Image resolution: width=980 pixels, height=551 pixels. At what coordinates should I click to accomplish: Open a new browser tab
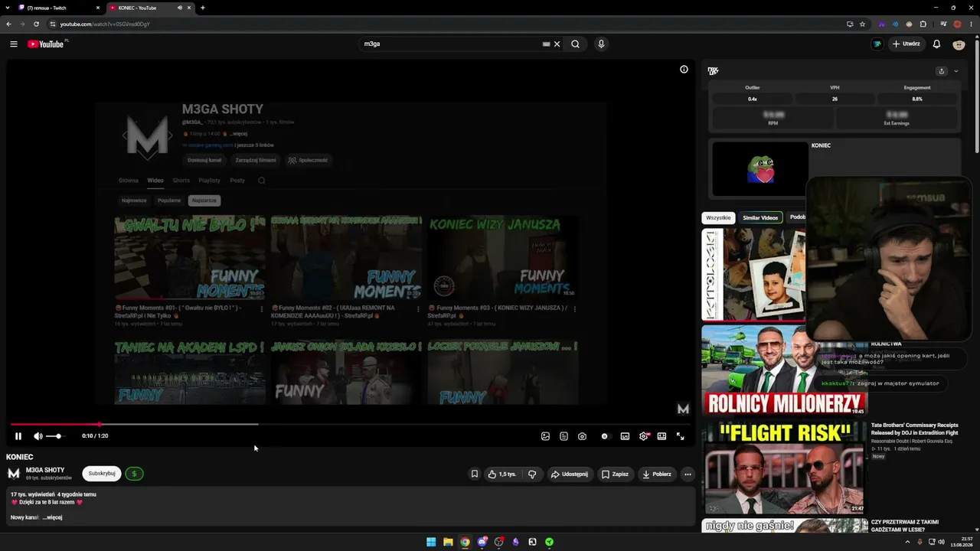(202, 8)
